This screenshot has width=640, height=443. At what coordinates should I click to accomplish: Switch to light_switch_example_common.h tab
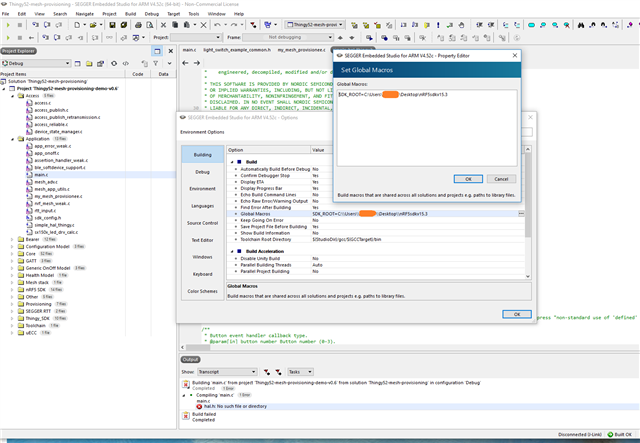[237, 50]
